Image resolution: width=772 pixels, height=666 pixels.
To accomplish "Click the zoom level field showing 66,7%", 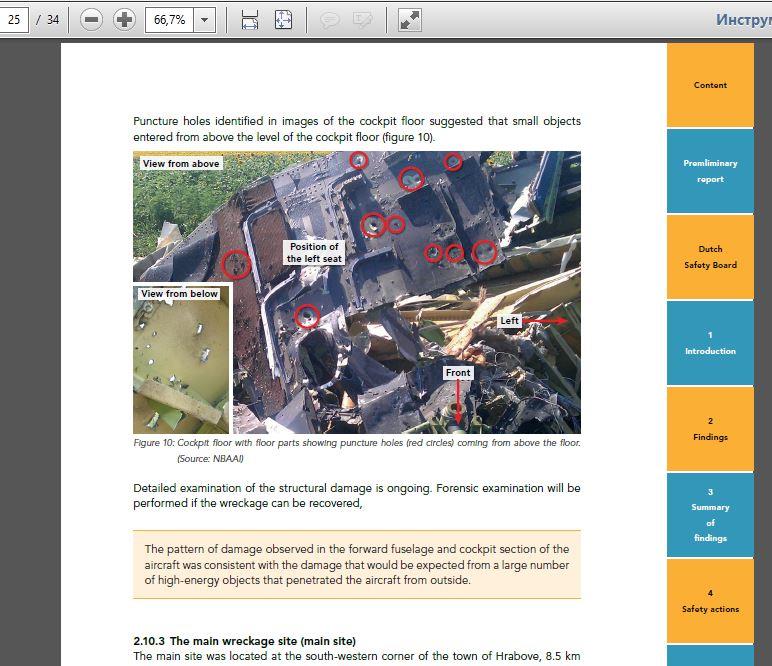I will [169, 20].
